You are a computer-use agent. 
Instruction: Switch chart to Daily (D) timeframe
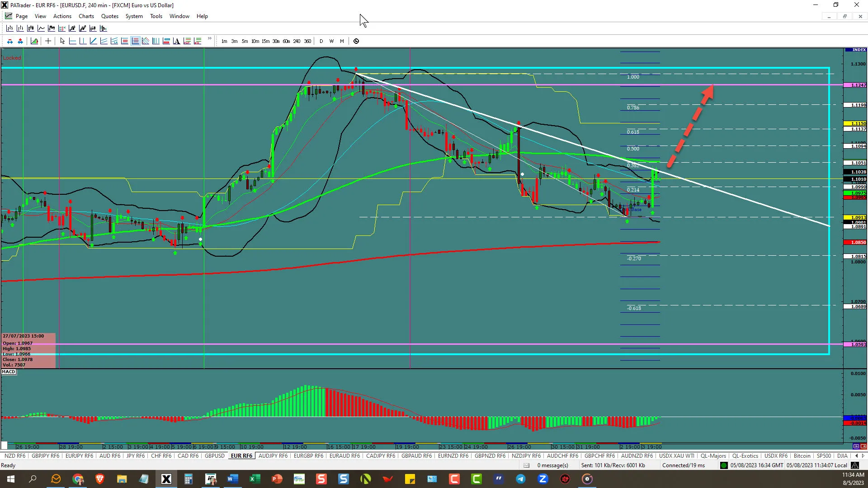point(321,41)
